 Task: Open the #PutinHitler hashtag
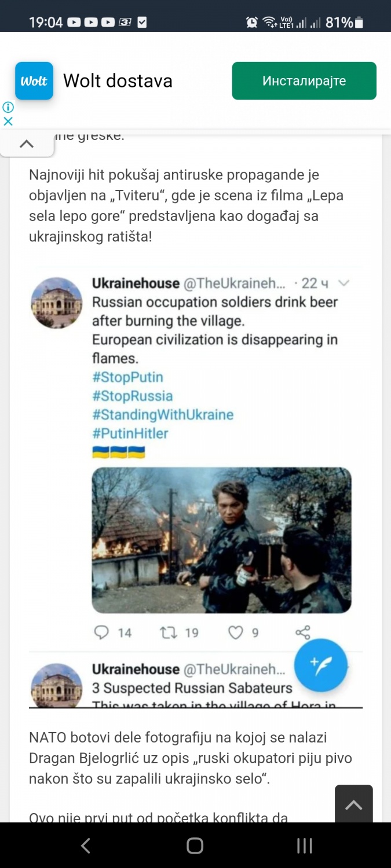130,433
